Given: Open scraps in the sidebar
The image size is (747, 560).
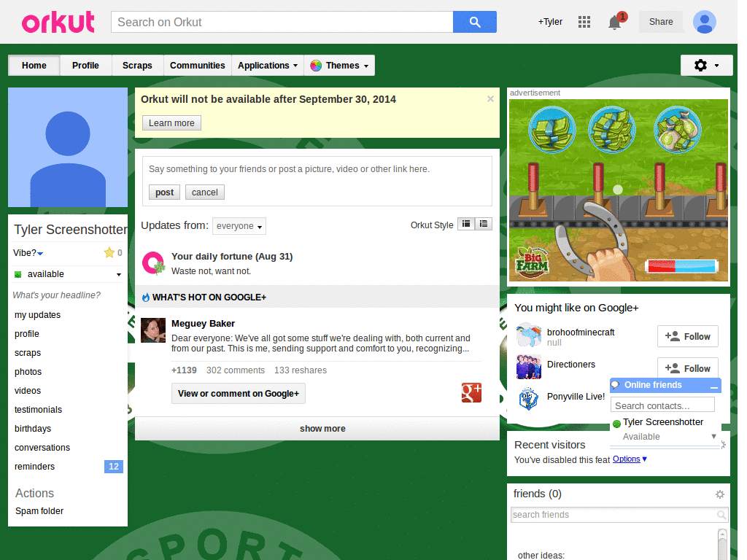Looking at the screenshot, I should click(x=28, y=353).
